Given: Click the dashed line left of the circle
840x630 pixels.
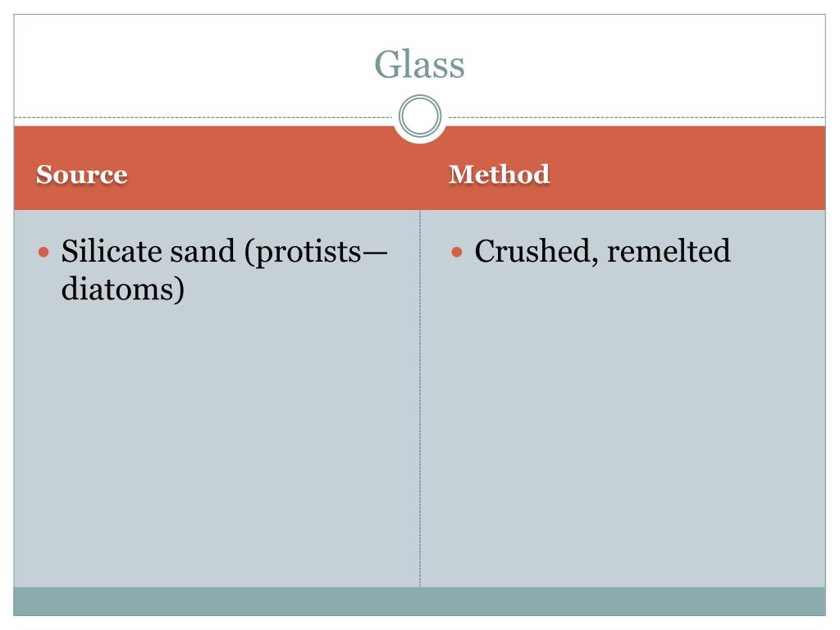Looking at the screenshot, I should tap(205, 117).
